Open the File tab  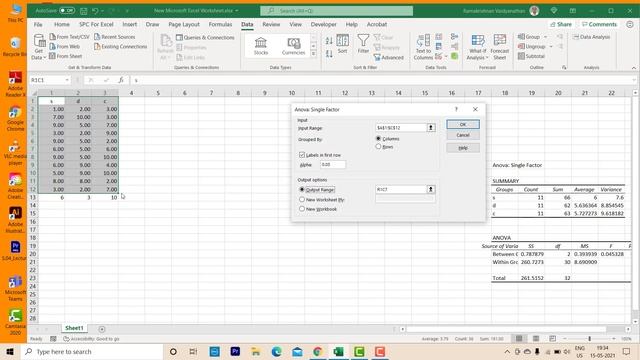38,24
